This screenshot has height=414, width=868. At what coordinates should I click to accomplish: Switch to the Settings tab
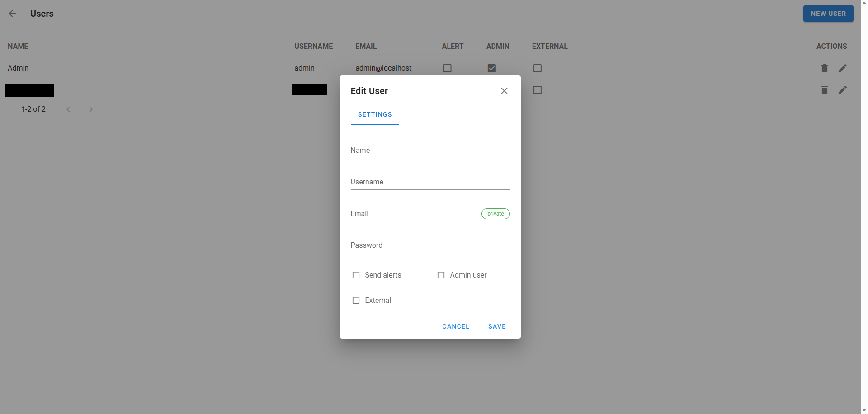click(375, 115)
